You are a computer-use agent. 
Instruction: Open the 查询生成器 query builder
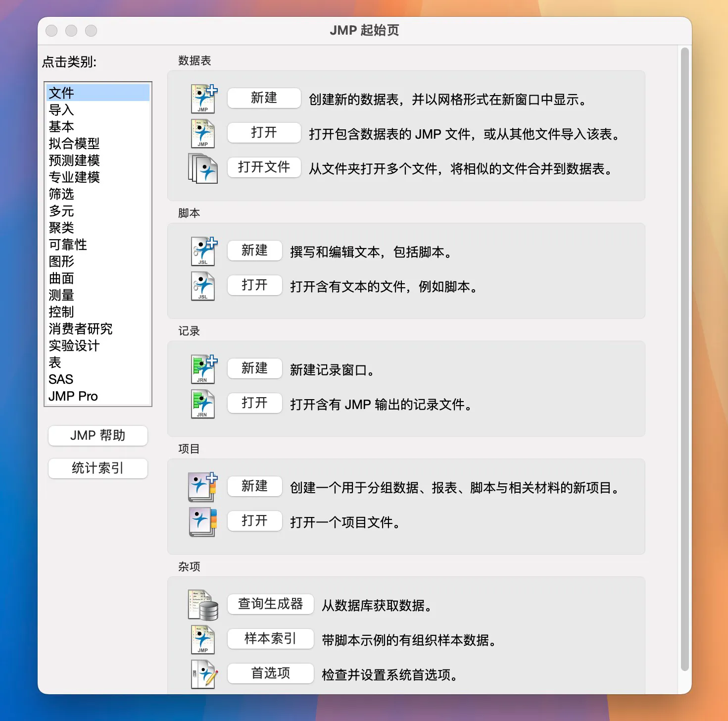coord(271,604)
